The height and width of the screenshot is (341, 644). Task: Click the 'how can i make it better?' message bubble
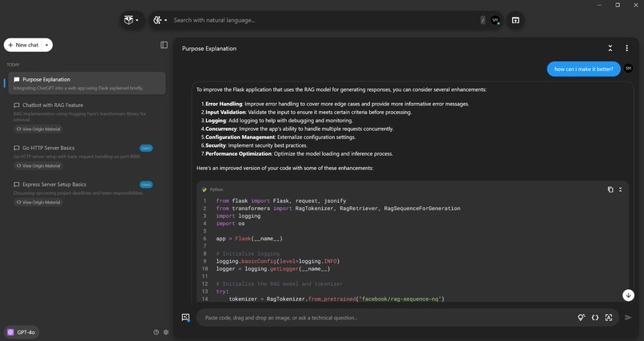coord(583,69)
